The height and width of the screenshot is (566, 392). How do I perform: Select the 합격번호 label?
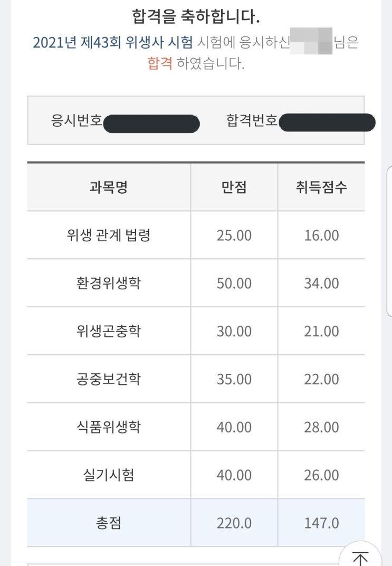pyautogui.click(x=252, y=121)
